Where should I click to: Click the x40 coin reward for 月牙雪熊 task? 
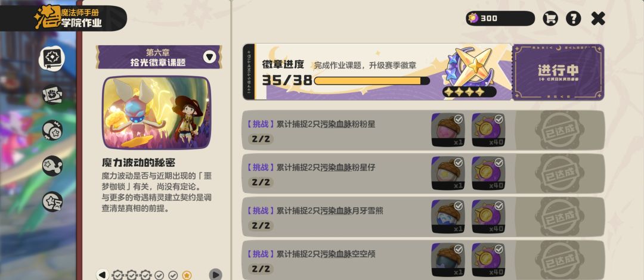pyautogui.click(x=488, y=217)
